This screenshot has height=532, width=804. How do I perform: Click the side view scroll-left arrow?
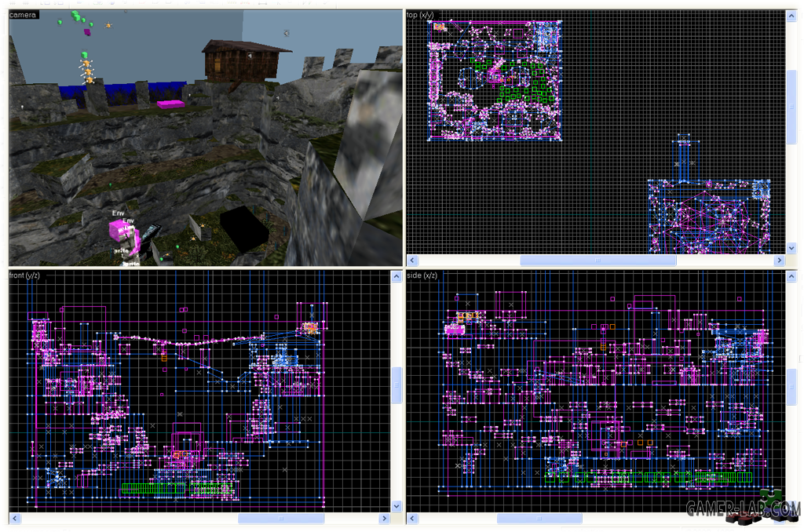pyautogui.click(x=412, y=519)
